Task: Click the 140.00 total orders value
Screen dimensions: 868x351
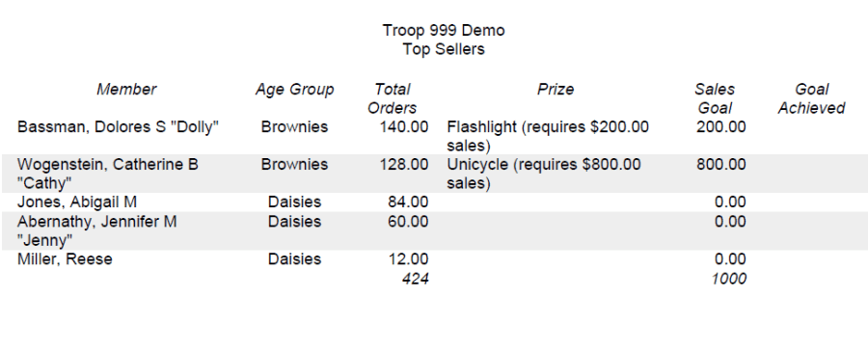Action: (403, 126)
